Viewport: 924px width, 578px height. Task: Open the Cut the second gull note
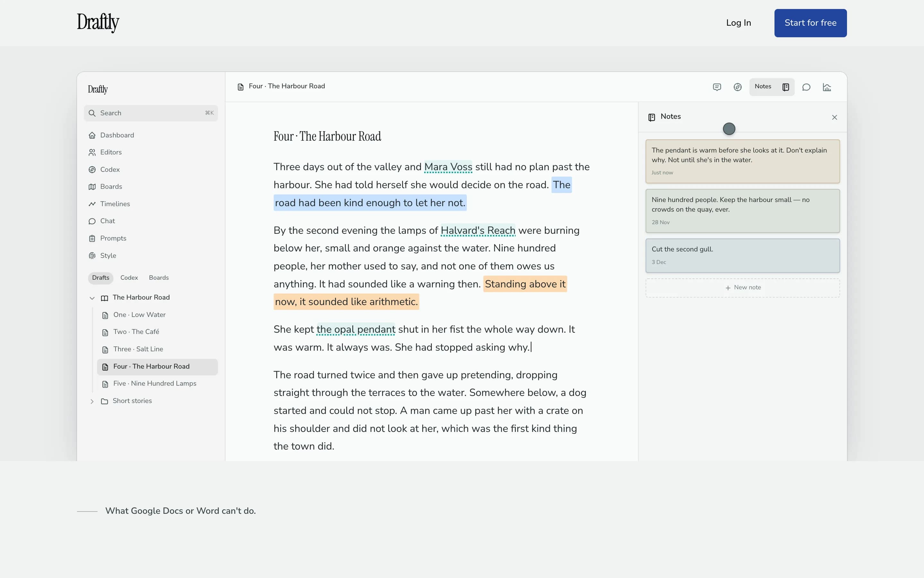(x=742, y=255)
